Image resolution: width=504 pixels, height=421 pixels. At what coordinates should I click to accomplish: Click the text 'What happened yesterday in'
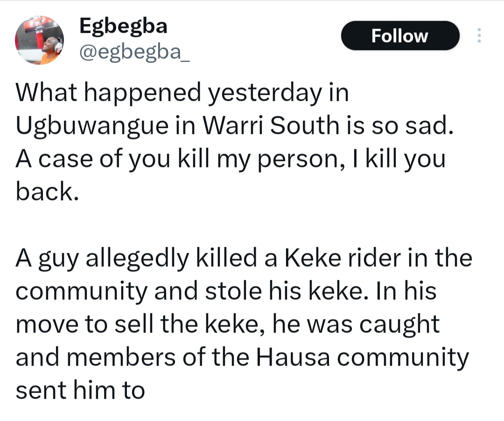coord(182,93)
